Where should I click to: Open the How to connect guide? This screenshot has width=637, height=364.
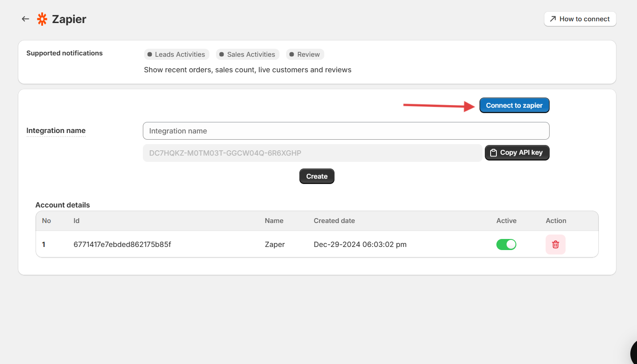tap(580, 19)
